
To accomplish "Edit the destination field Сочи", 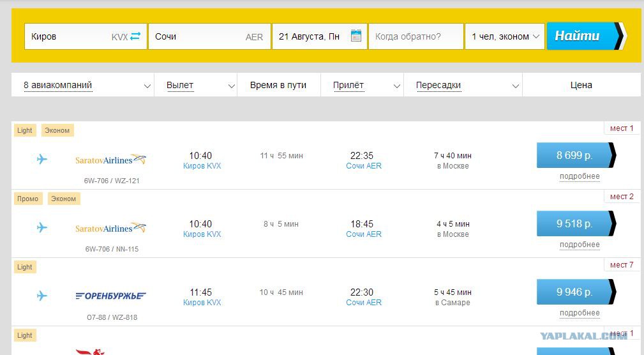I will point(209,36).
